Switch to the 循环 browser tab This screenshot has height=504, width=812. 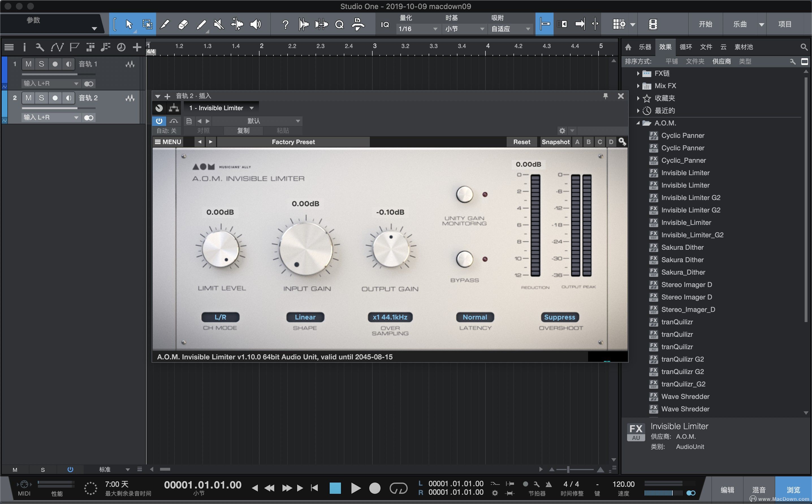pyautogui.click(x=686, y=47)
